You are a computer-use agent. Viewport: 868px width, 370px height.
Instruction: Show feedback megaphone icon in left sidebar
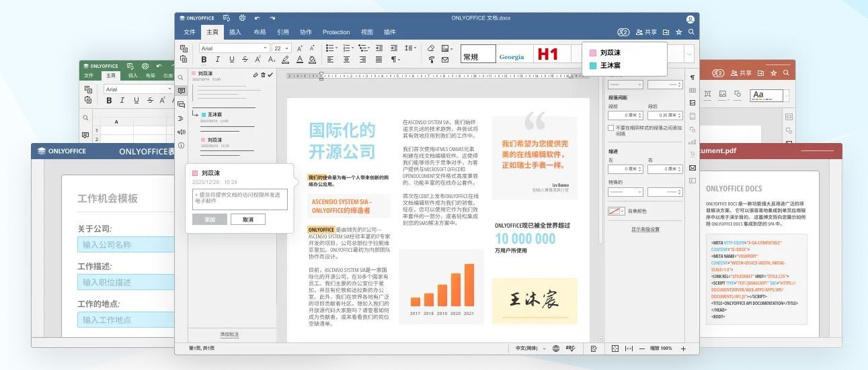[181, 132]
